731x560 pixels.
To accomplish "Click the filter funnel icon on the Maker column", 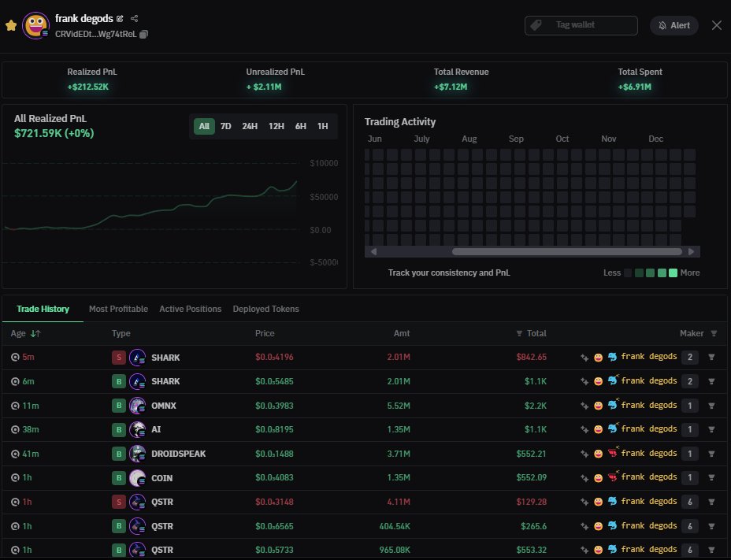I will [714, 333].
